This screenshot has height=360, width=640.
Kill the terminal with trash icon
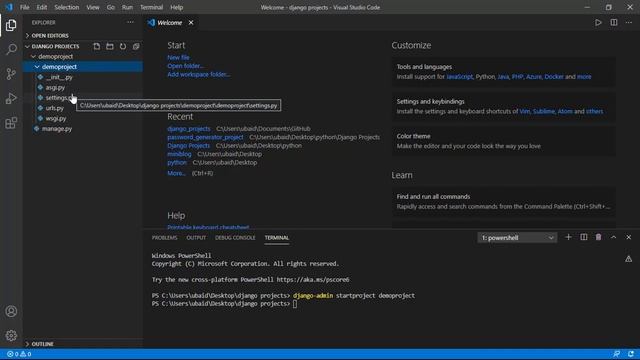598,237
